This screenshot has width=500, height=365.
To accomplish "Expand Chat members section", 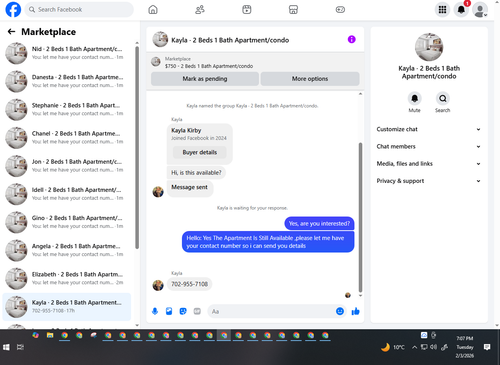I will tap(429, 146).
